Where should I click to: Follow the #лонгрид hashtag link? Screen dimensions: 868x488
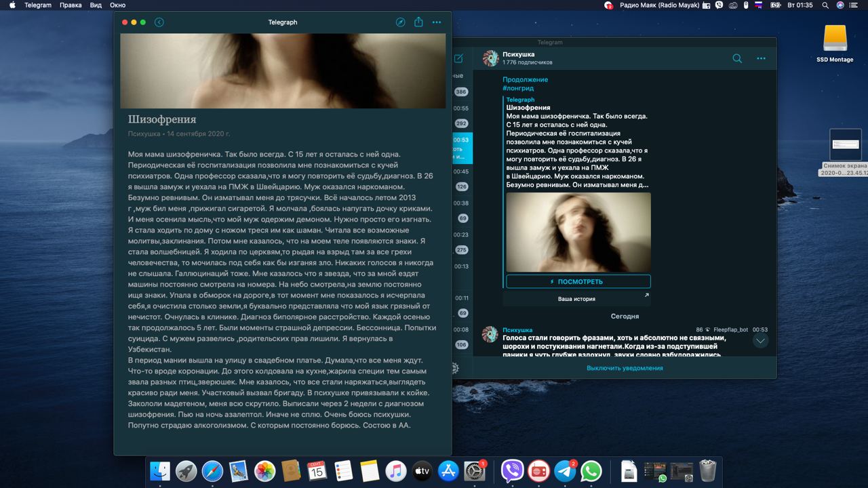coord(518,88)
